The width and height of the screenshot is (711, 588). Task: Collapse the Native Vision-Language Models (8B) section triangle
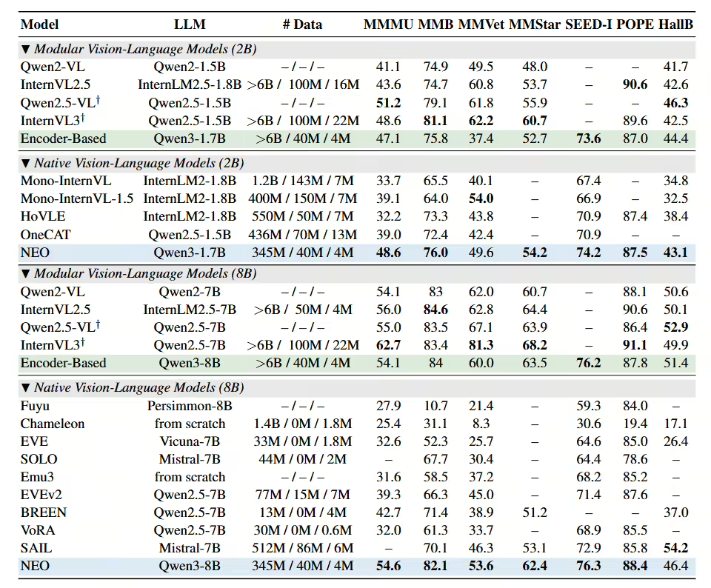point(26,388)
